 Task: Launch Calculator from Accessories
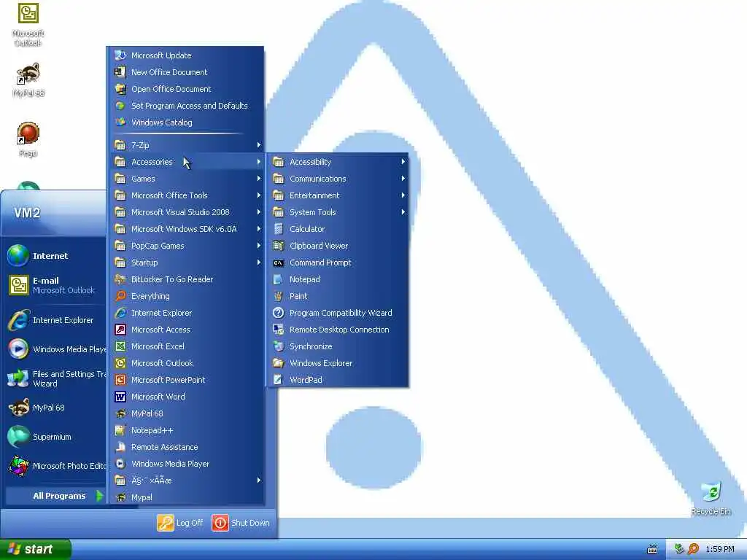point(338,229)
